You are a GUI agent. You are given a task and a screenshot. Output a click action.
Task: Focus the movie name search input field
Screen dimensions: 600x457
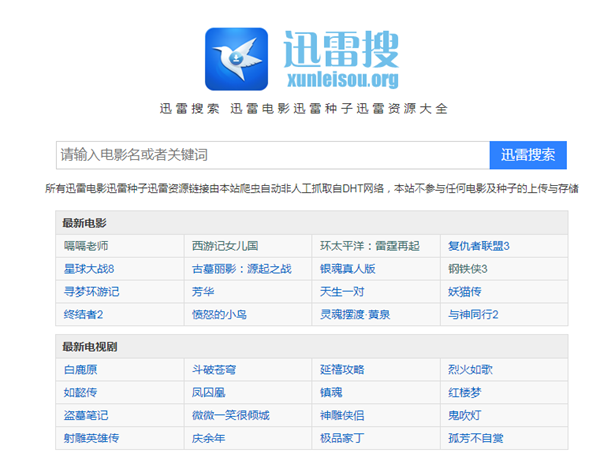pos(272,155)
